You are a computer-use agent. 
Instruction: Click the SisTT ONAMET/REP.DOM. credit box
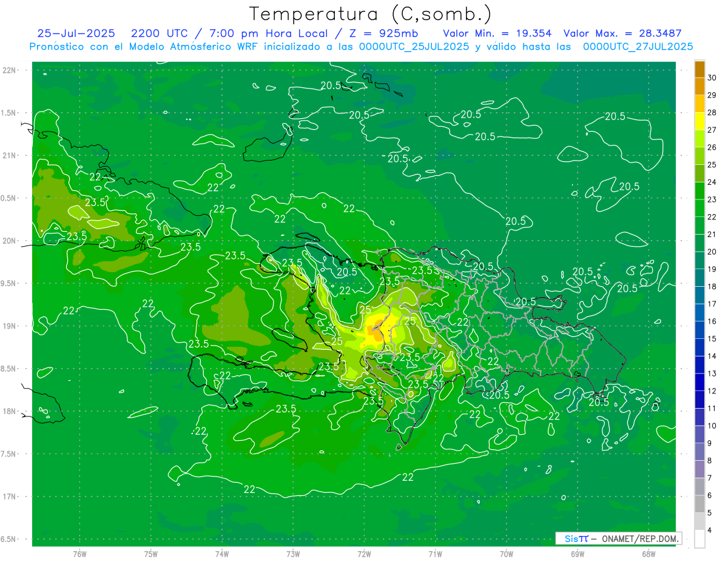tap(618, 538)
